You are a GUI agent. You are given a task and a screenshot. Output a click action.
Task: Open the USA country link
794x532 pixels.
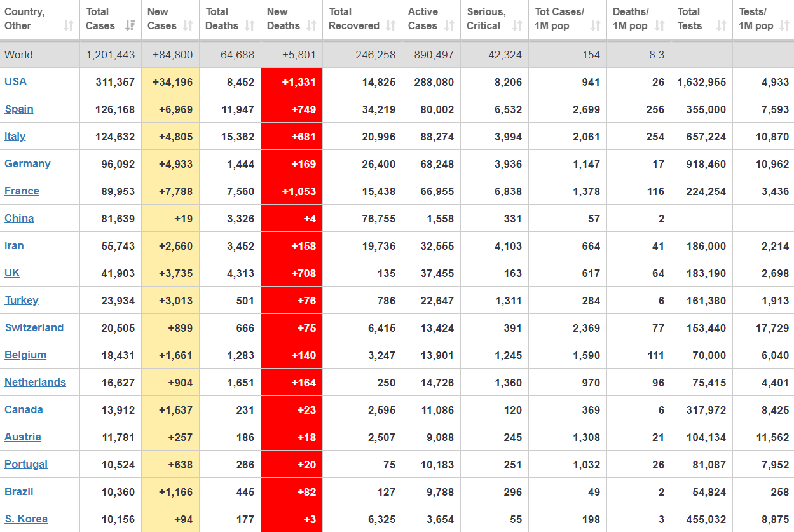15,81
